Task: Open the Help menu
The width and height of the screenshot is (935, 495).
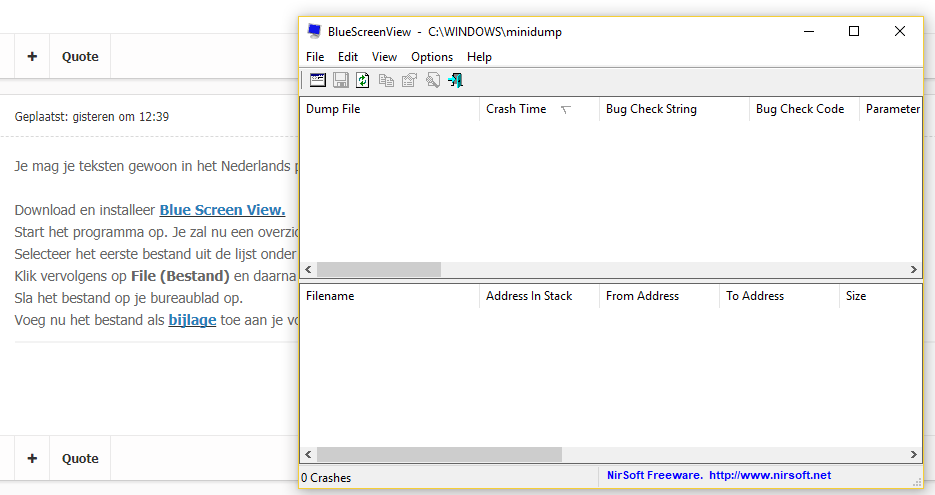Action: coord(479,57)
